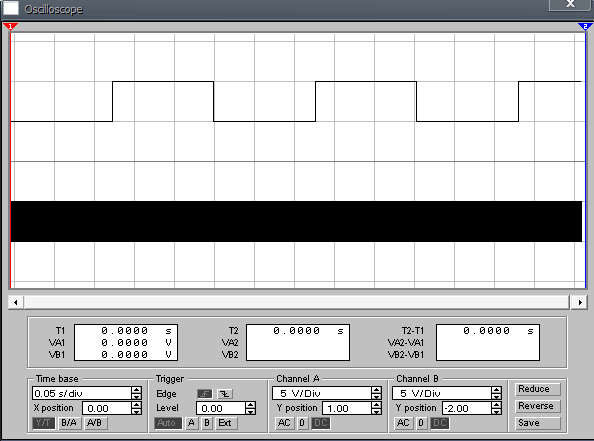Click the time base 0.05 s/div field

point(82,393)
